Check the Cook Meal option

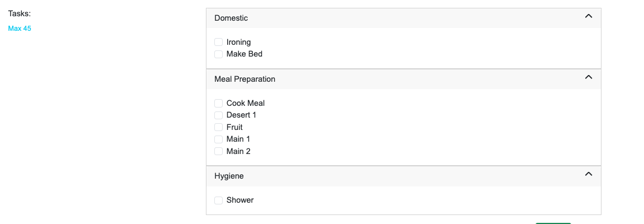(219, 103)
